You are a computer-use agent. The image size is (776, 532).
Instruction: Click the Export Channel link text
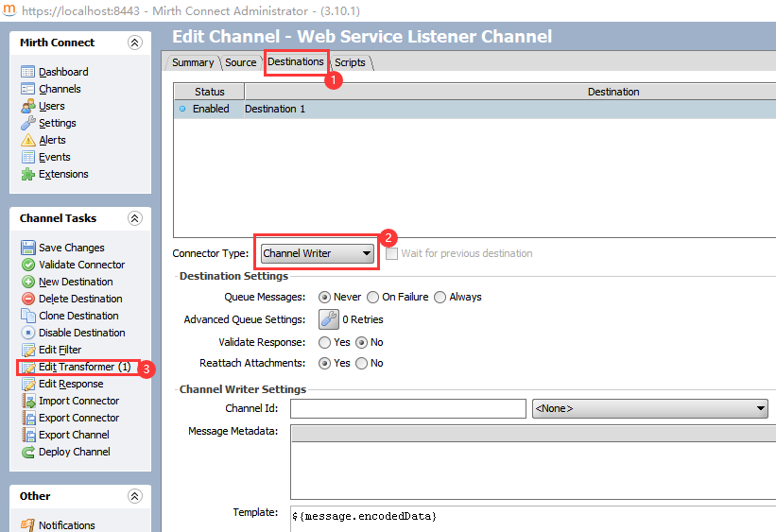pos(75,435)
